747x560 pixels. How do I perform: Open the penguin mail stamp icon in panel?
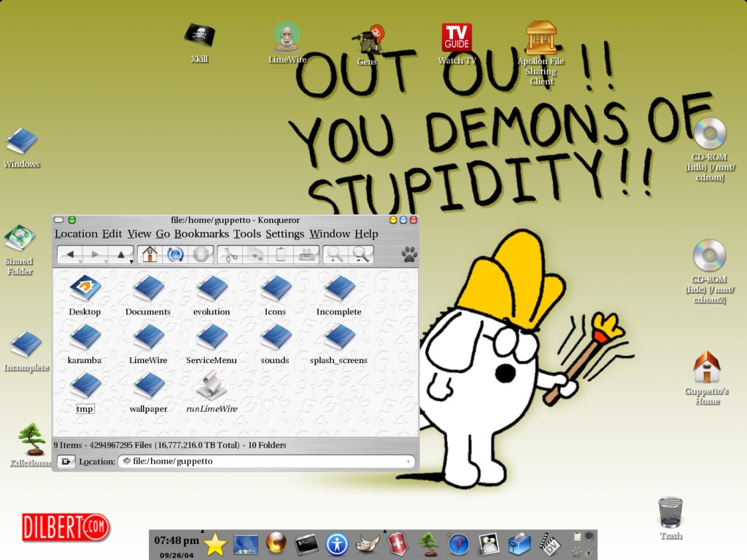point(489,544)
